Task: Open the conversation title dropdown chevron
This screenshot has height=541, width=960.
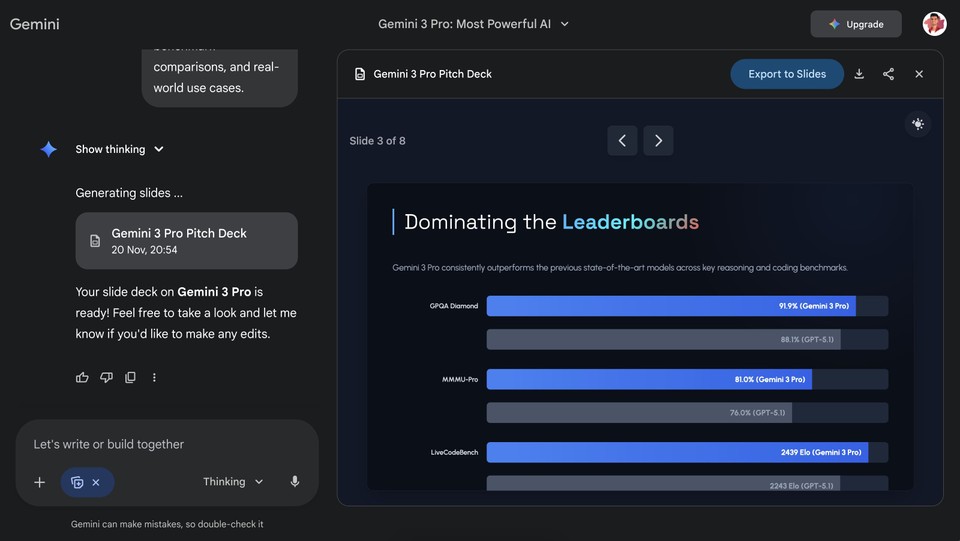Action: (x=564, y=24)
